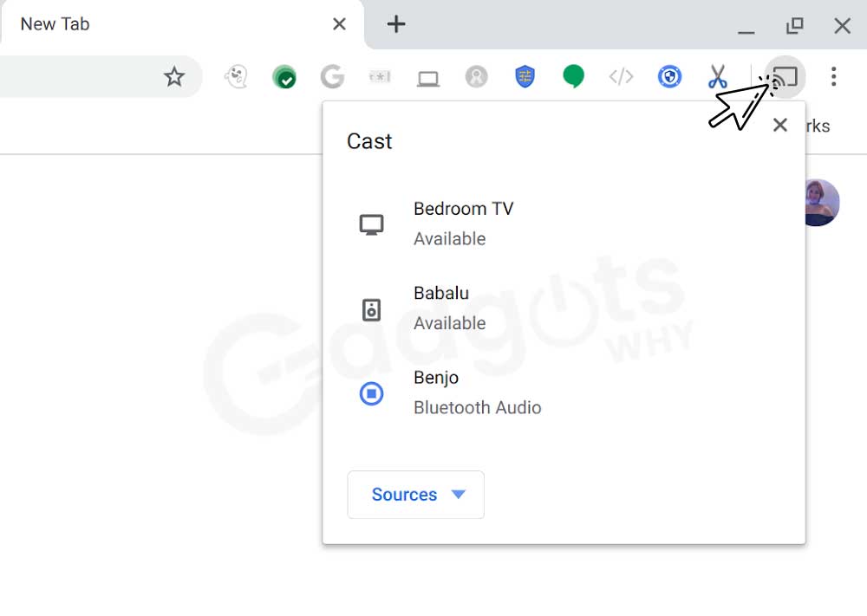Screen dimensions: 867x616
Task: Click the Cast icon in toolbar
Action: coord(784,77)
